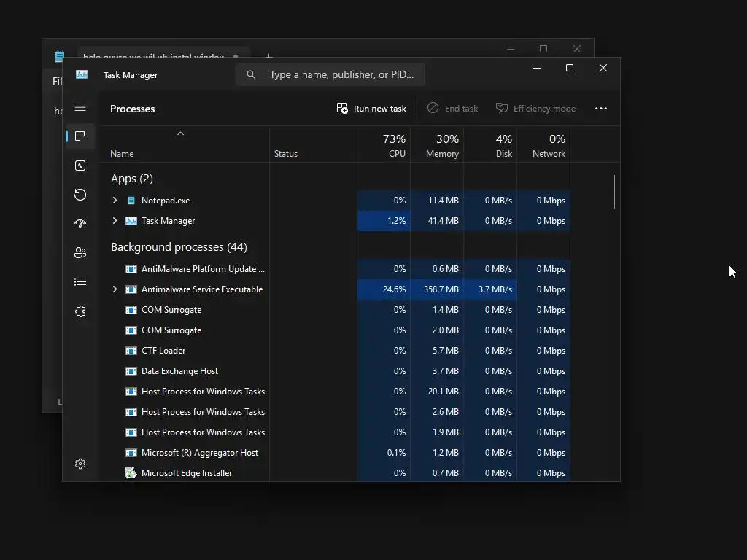Click the 3.7 MB/s disk cell
This screenshot has width=747, height=560.
click(490, 289)
